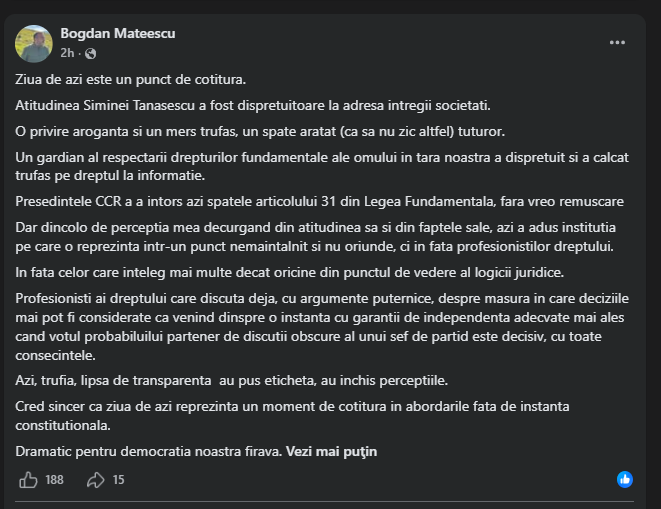View the 188 likes count
The image size is (661, 509).
(x=54, y=480)
